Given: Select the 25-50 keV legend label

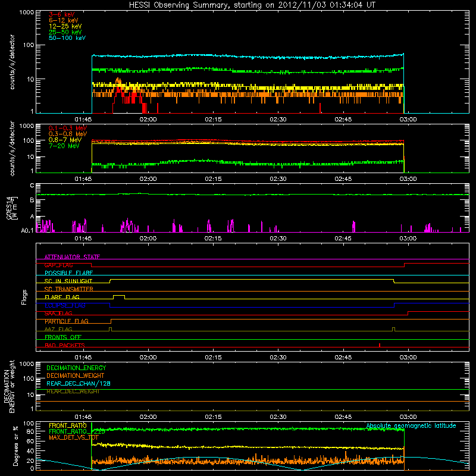Looking at the screenshot, I should click(65, 32).
